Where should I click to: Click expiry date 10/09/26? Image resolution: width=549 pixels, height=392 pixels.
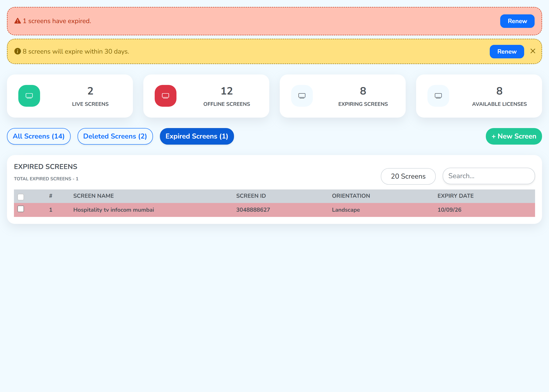click(449, 210)
